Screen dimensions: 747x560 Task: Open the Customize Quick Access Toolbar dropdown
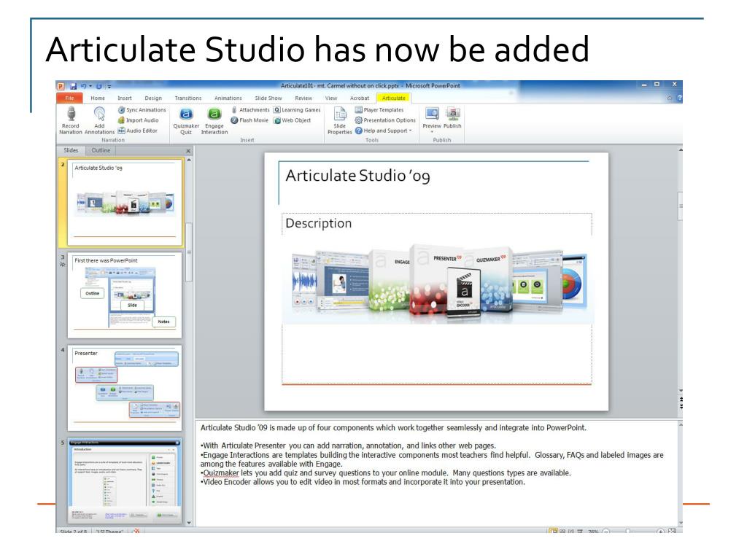[x=109, y=87]
